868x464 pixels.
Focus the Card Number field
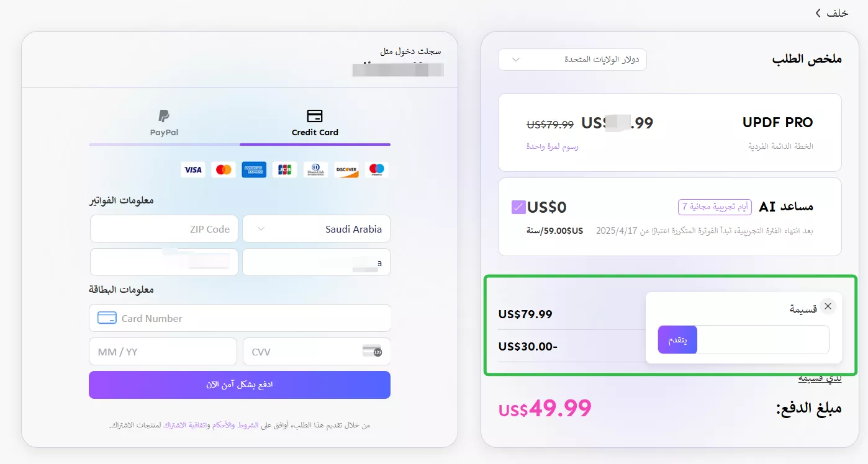[240, 318]
